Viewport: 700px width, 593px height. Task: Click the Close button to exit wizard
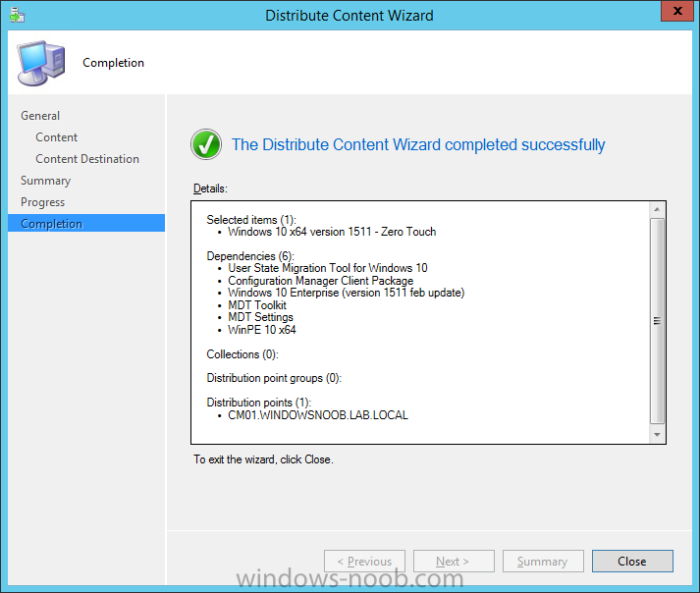click(x=632, y=561)
